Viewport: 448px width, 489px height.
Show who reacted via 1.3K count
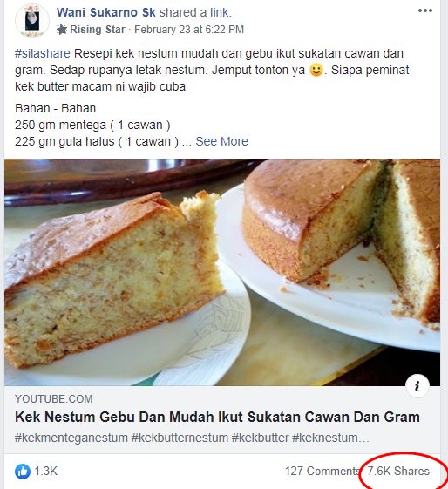point(46,471)
